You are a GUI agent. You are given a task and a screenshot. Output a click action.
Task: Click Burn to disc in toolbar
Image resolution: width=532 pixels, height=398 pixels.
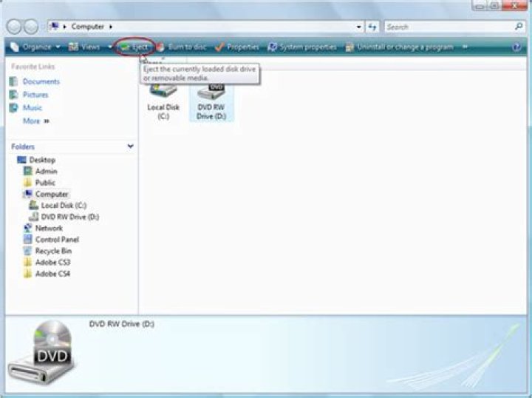pyautogui.click(x=181, y=47)
